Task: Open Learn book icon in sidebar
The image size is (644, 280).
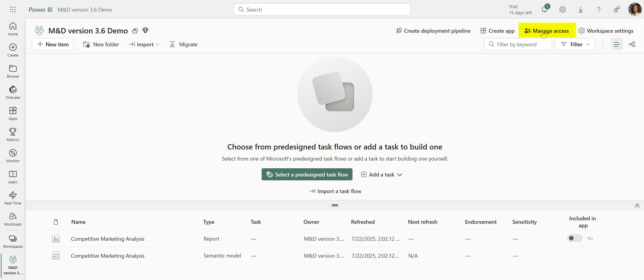Action: tap(13, 177)
